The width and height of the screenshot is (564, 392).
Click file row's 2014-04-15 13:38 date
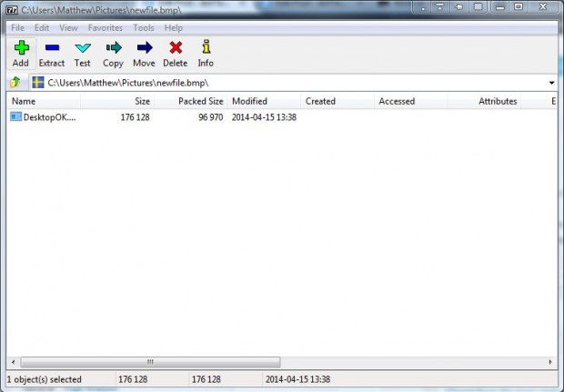(x=264, y=117)
